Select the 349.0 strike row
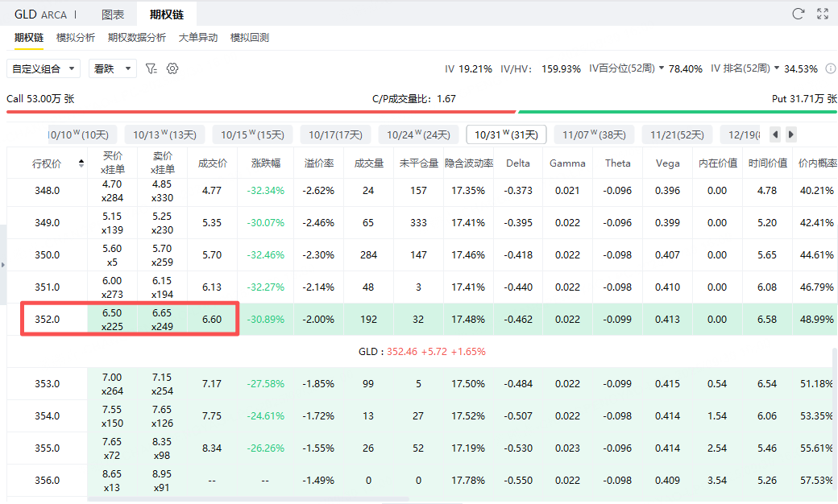This screenshot has width=838, height=504. coord(422,223)
